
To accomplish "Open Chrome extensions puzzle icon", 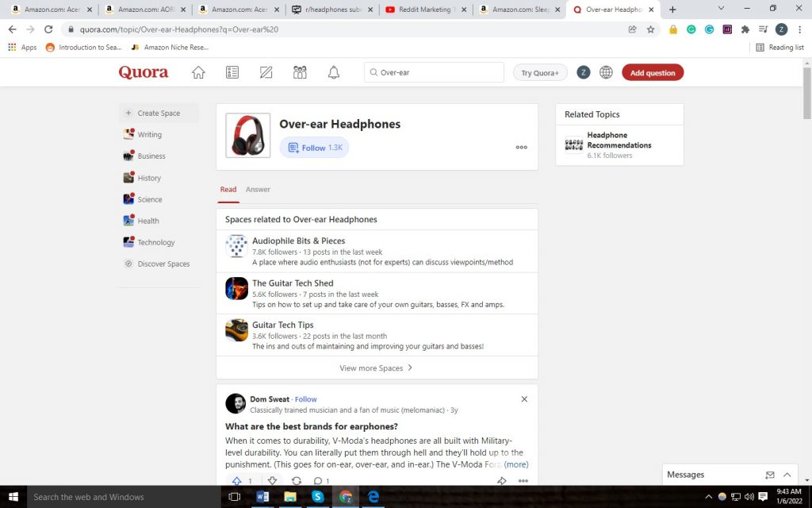I will click(x=745, y=29).
